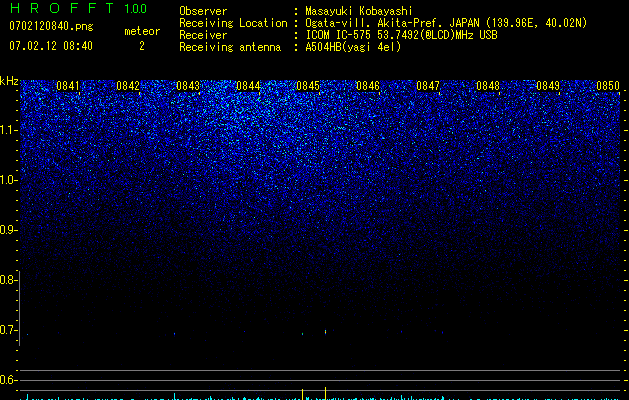Select the ICOM IC-575 receiver details

(401, 35)
